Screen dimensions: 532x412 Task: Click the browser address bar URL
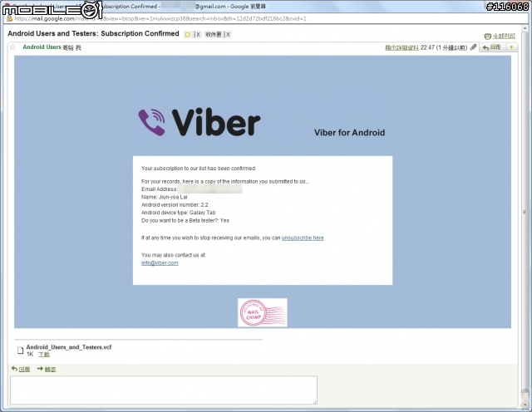click(x=160, y=18)
